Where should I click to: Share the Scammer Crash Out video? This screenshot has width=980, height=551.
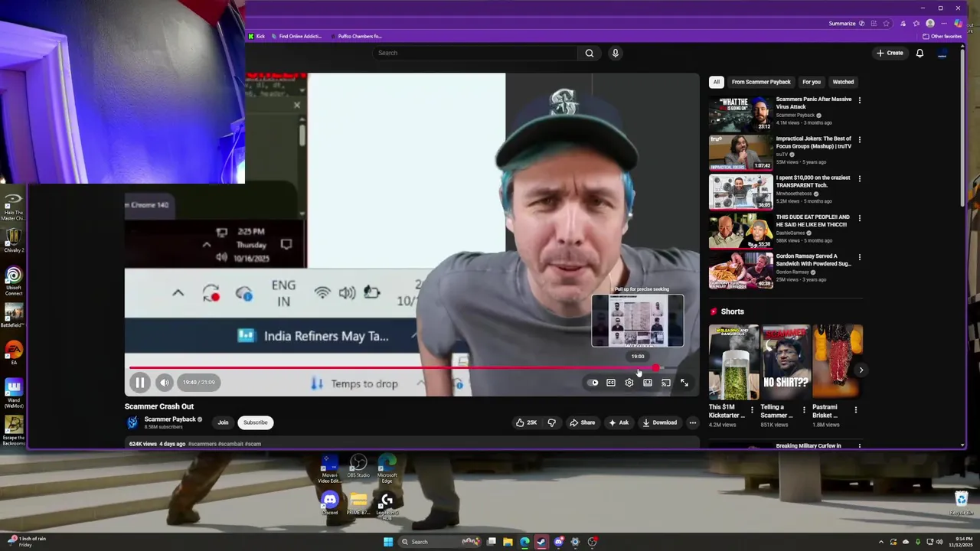[582, 422]
